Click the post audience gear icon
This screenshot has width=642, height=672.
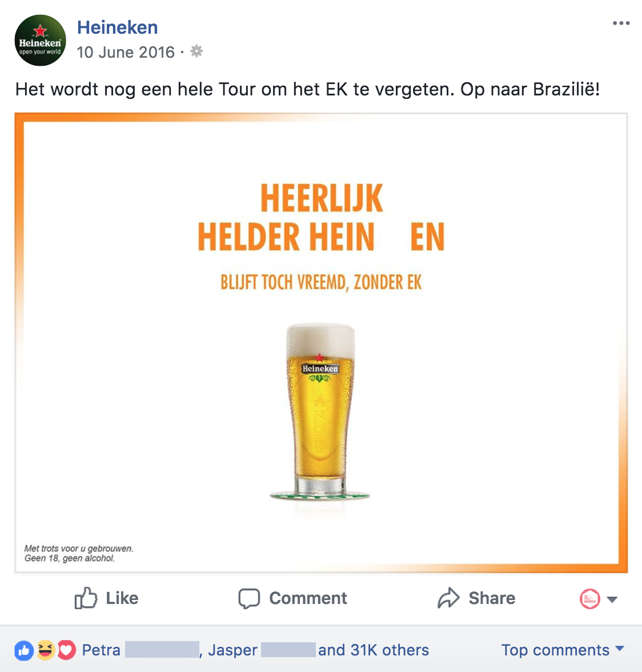coord(196,51)
